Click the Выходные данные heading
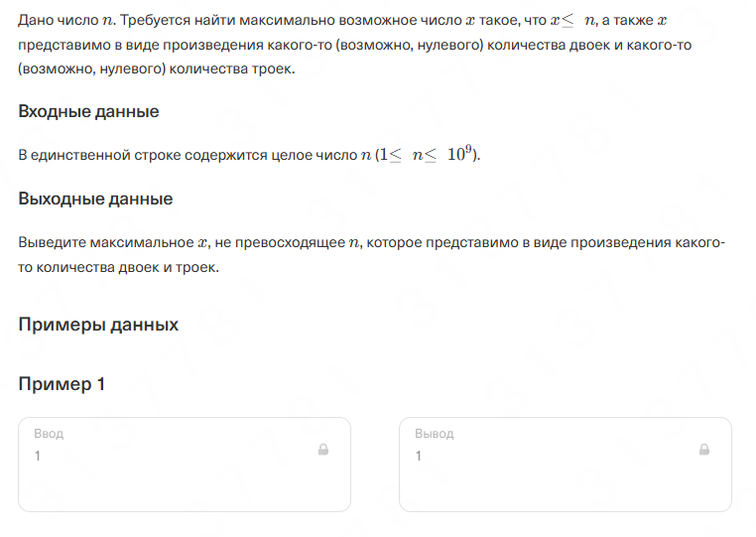The width and height of the screenshot is (756, 537). [95, 199]
